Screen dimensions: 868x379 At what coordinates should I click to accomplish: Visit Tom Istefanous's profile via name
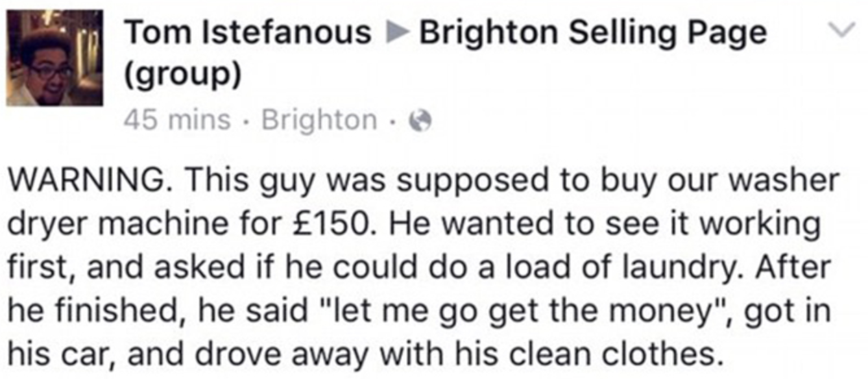247,32
